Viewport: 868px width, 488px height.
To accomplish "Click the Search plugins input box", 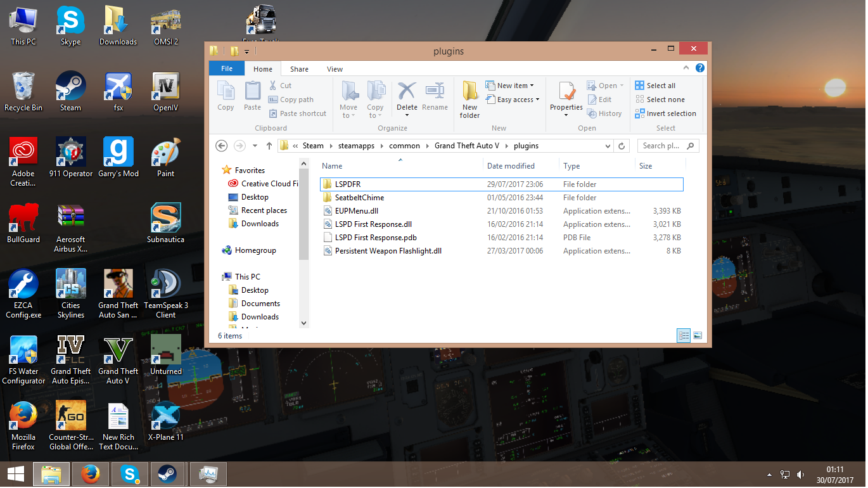I will pos(661,146).
